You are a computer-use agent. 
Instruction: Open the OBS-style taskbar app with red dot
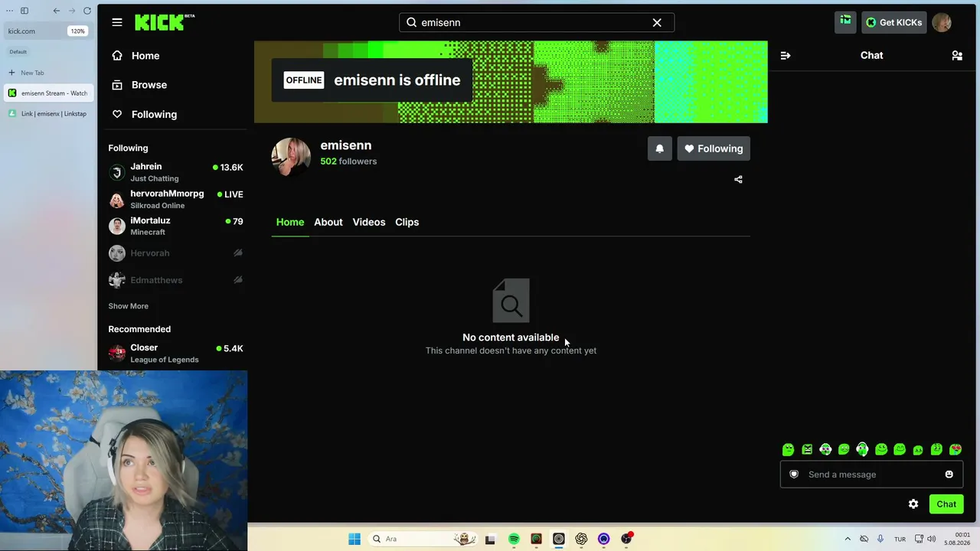point(626,539)
